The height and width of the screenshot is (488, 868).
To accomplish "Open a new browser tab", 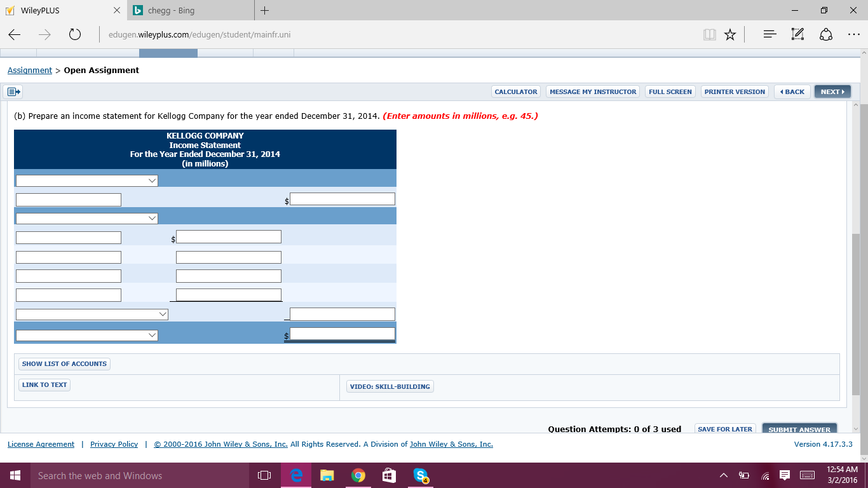I will (265, 10).
